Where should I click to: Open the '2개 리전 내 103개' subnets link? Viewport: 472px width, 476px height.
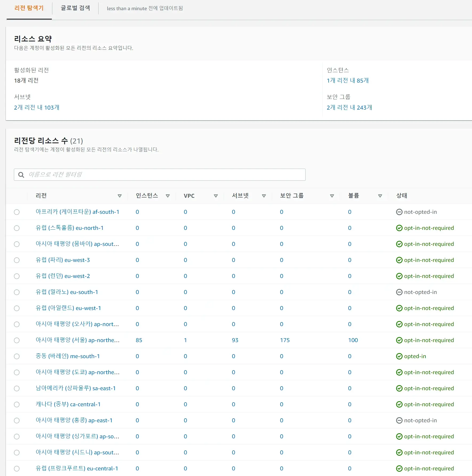tap(37, 107)
